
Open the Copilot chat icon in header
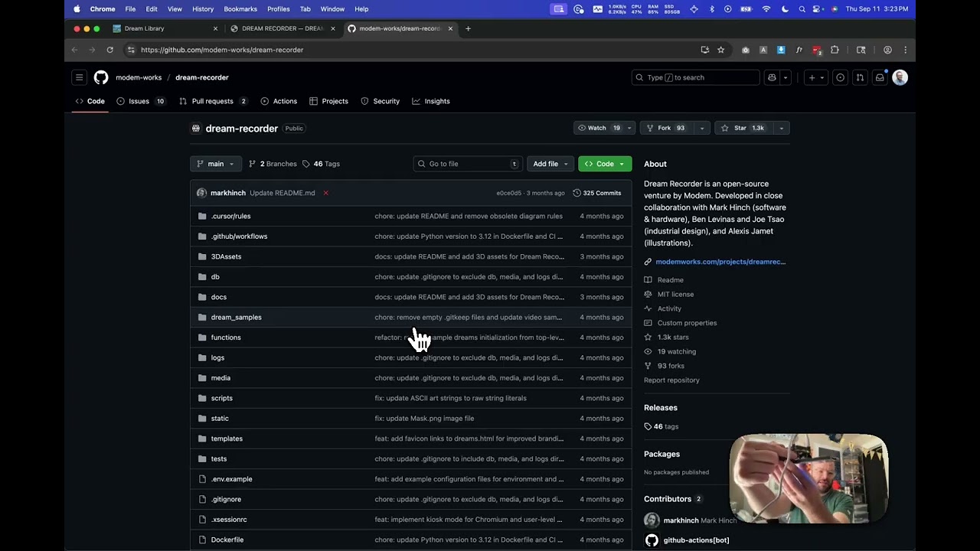tap(772, 77)
